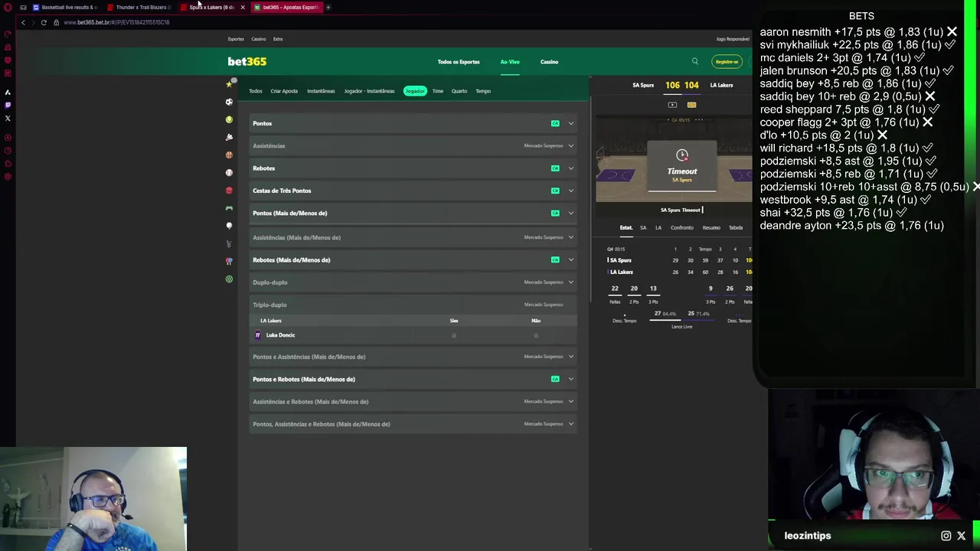Switch to Todos market tab

point(256,91)
